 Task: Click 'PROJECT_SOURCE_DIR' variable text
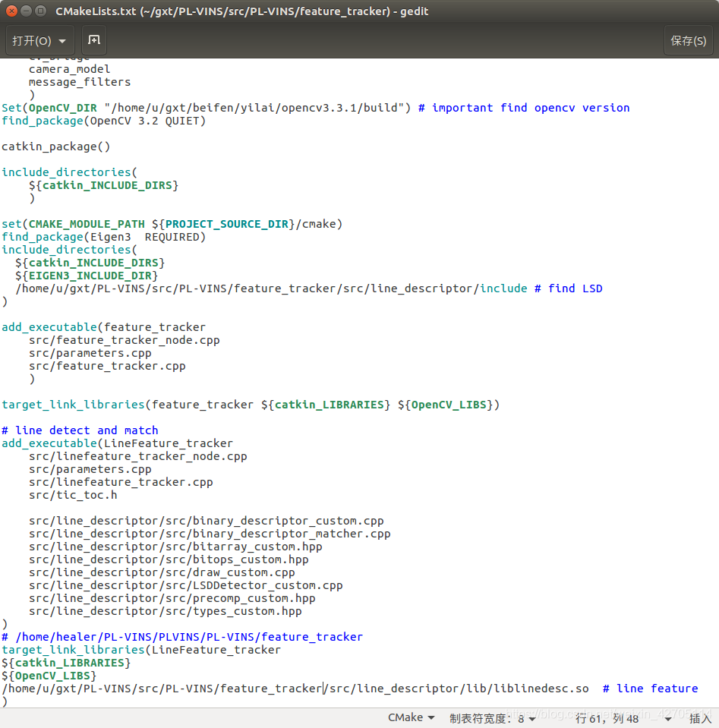coord(227,224)
